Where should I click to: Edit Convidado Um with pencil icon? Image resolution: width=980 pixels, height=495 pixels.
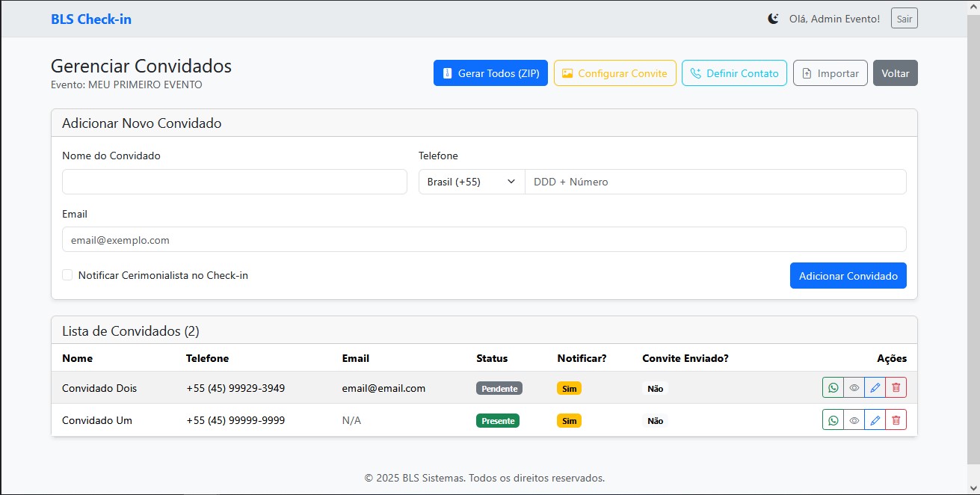[875, 419]
